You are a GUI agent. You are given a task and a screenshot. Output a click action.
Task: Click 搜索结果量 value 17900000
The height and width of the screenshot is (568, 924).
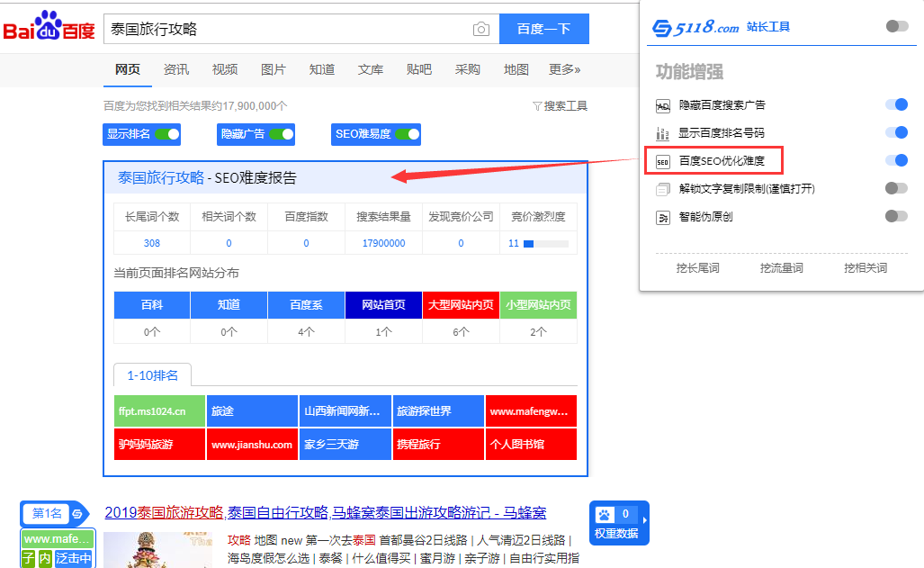click(x=383, y=243)
